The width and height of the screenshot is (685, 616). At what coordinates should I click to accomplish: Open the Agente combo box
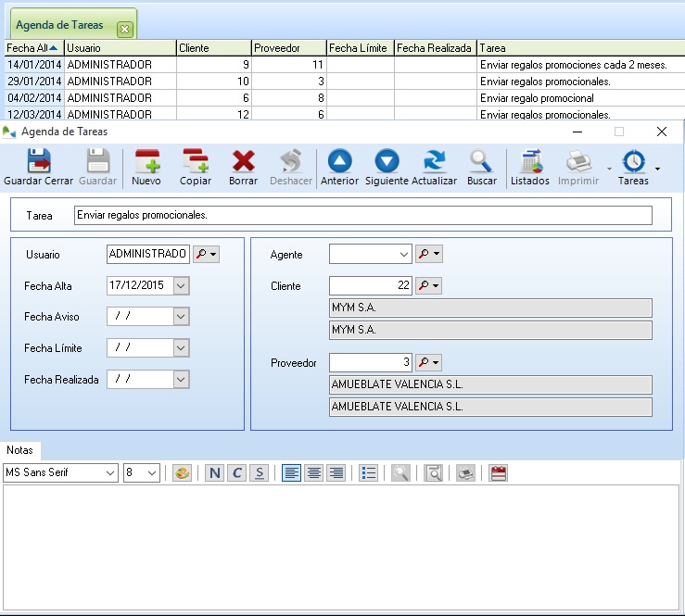pyautogui.click(x=403, y=254)
